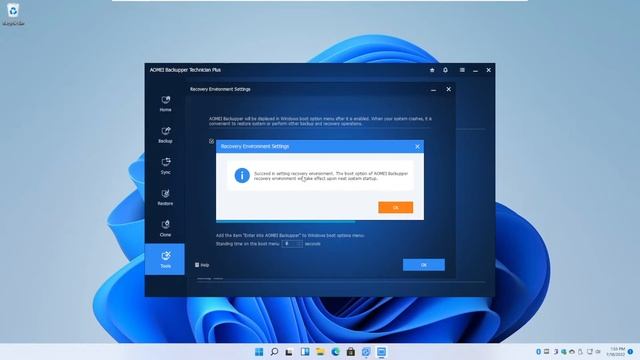This screenshot has height=360, width=640.
Task: Open the Help link in settings dialog
Action: click(202, 265)
